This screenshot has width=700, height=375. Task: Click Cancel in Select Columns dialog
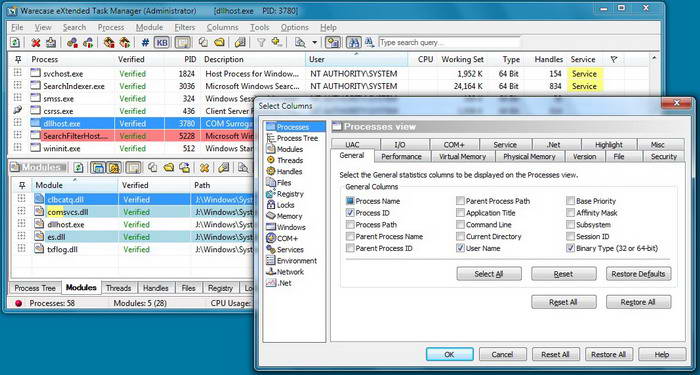pos(502,354)
